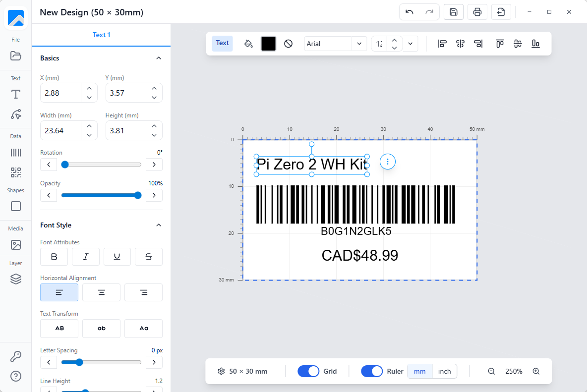Image resolution: width=587 pixels, height=392 pixels.
Task: Open the Layer panel
Action: coord(15,279)
